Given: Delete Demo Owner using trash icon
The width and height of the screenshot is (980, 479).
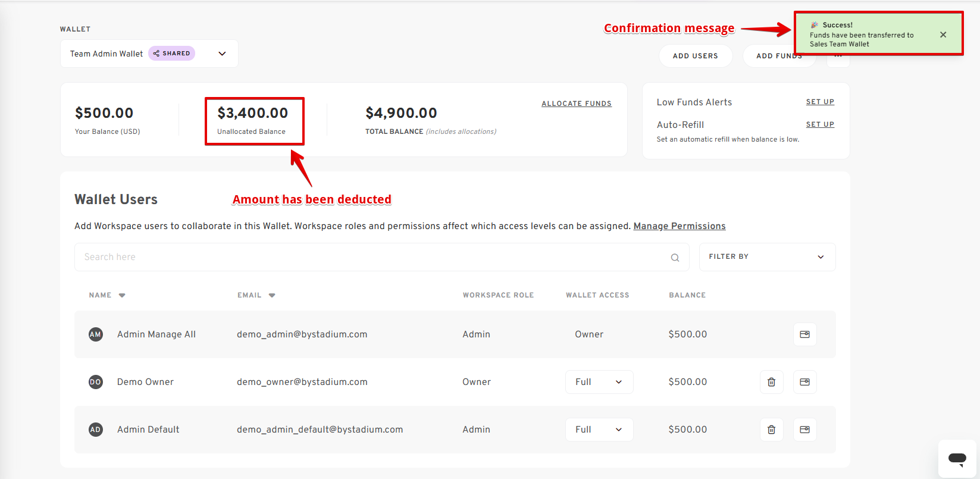Looking at the screenshot, I should click(x=771, y=382).
